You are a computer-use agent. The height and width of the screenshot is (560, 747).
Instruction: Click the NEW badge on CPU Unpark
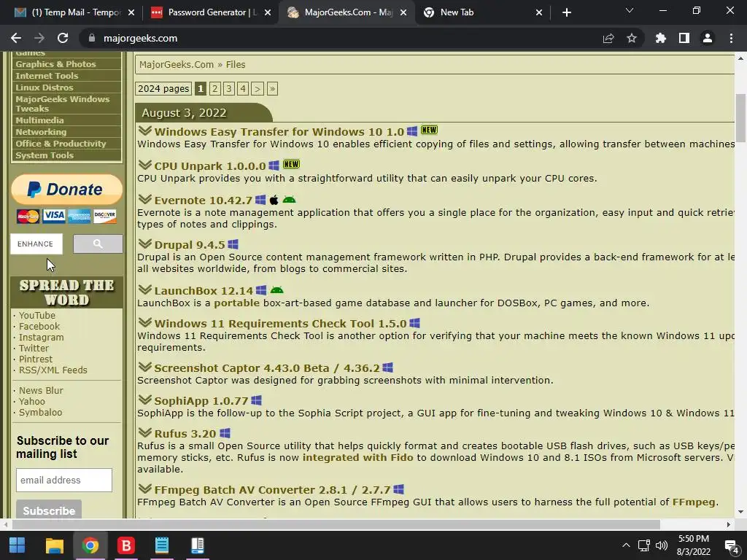tap(291, 164)
